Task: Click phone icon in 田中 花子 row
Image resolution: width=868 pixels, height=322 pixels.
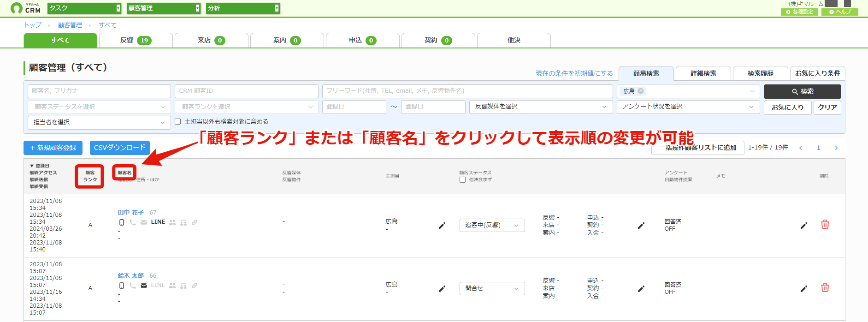Action: 133,222
